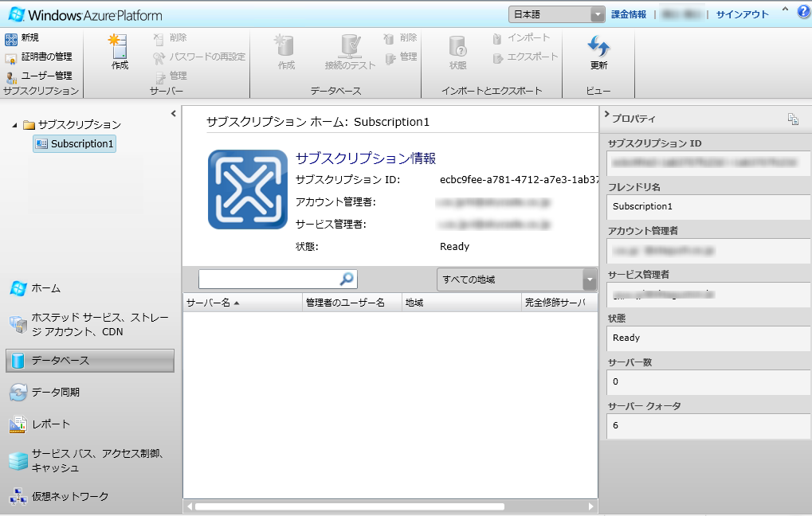The image size is (812, 516).
Task: Open ホステッド サービス、ストレージ アカウント、CDN
Action: tap(91, 325)
